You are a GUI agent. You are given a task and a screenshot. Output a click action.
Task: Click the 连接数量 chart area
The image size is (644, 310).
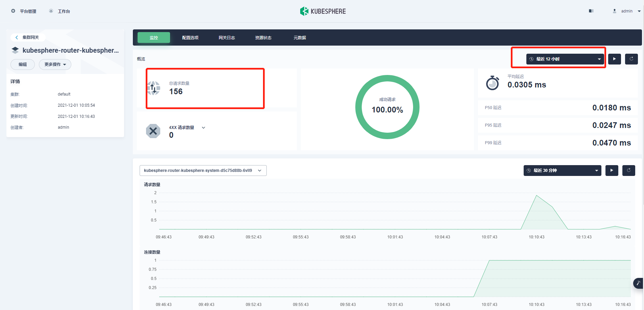pos(395,279)
